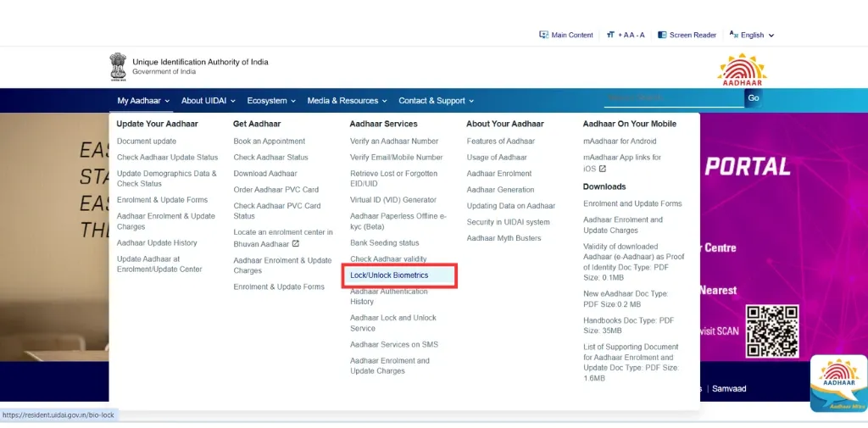The height and width of the screenshot is (428, 868).
Task: Click the Go search button
Action: 753,98
